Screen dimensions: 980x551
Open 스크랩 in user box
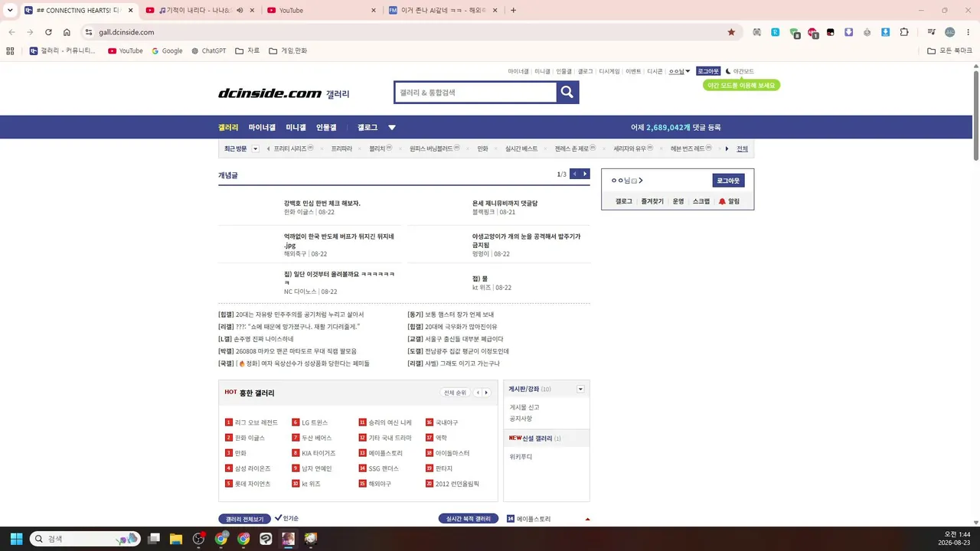701,201
